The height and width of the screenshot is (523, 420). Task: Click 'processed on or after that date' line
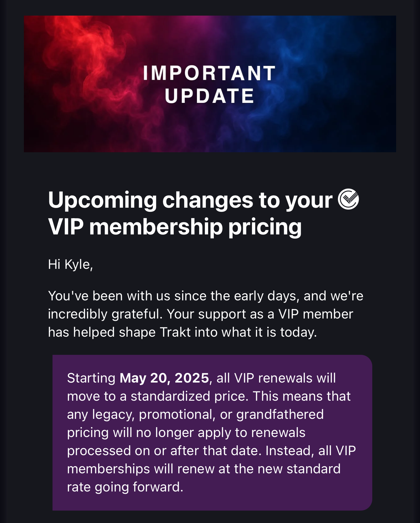pos(164,451)
